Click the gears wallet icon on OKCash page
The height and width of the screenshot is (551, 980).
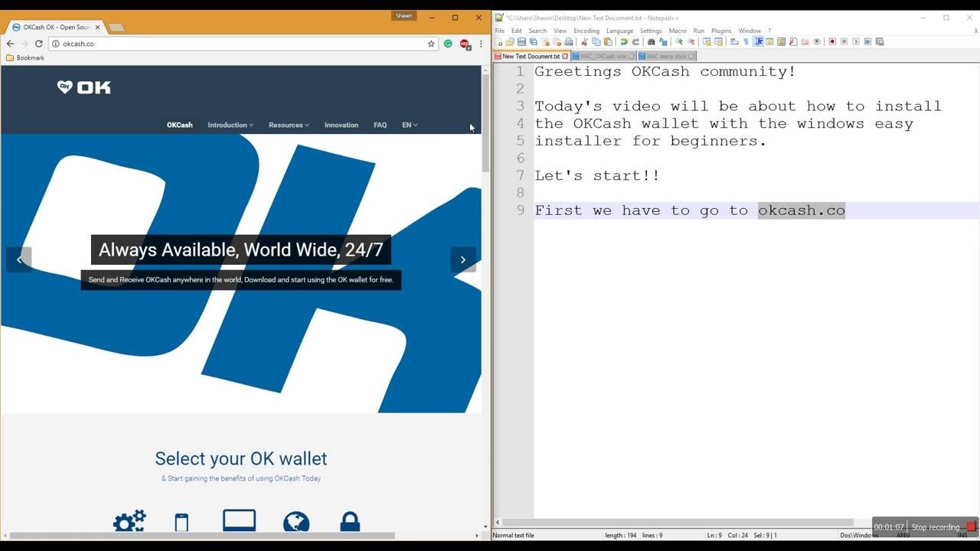129,521
